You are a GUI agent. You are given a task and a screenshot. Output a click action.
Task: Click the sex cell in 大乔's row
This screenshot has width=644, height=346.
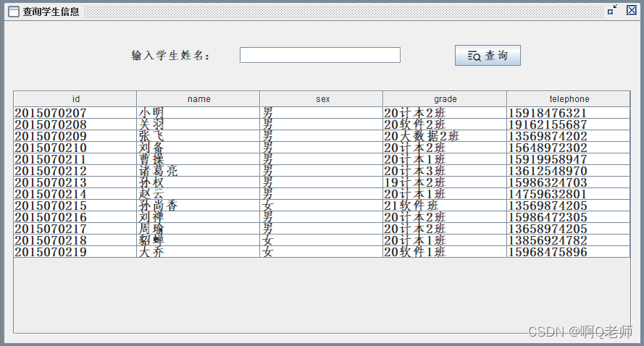pos(322,252)
